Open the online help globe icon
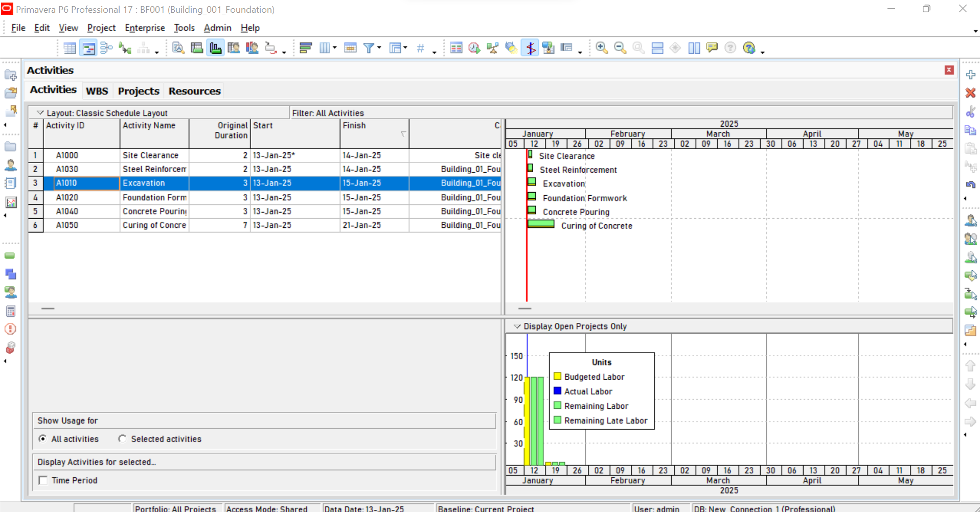The image size is (980, 512). click(749, 48)
